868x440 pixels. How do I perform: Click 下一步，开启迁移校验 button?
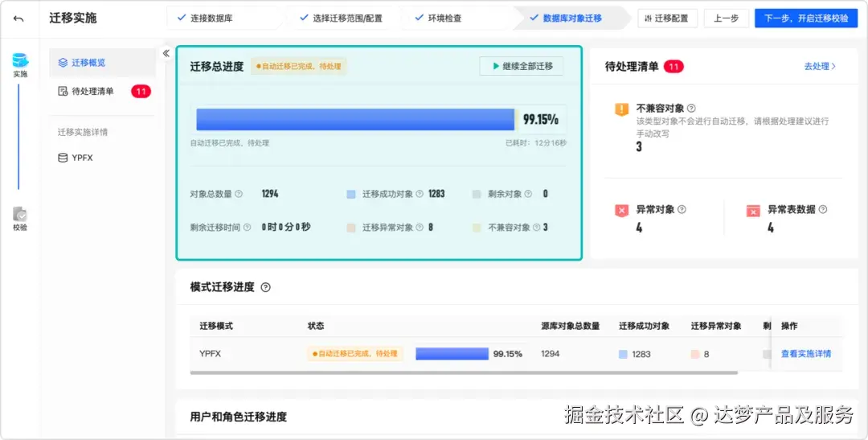click(x=806, y=19)
